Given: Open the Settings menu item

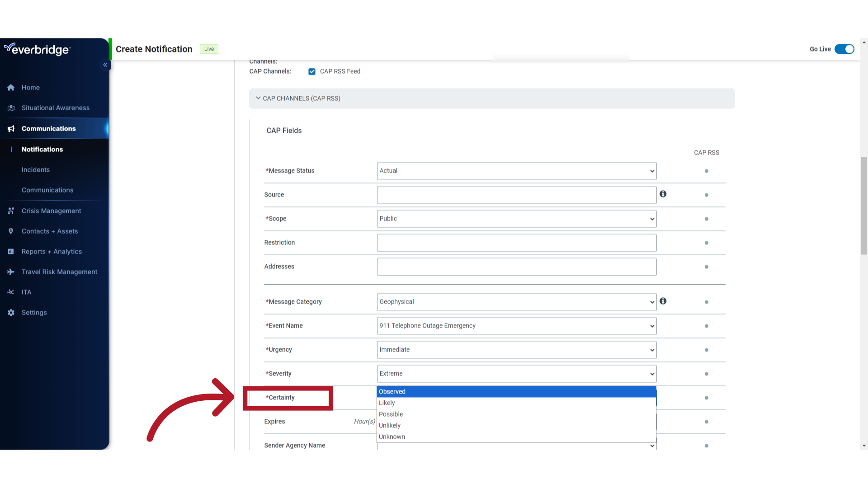Looking at the screenshot, I should click(34, 312).
